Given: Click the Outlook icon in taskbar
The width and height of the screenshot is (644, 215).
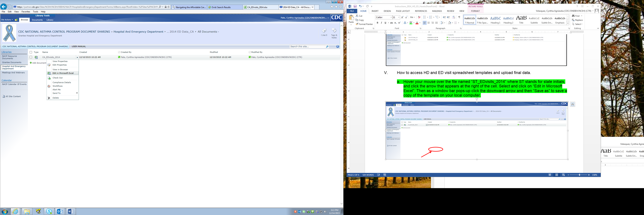Looking at the screenshot, I should coord(60,211).
